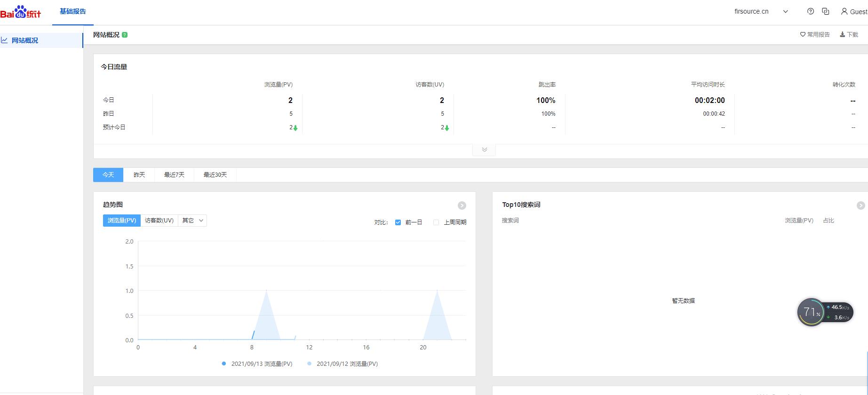Click the 占比 column header
The height and width of the screenshot is (395, 868).
[x=828, y=221]
